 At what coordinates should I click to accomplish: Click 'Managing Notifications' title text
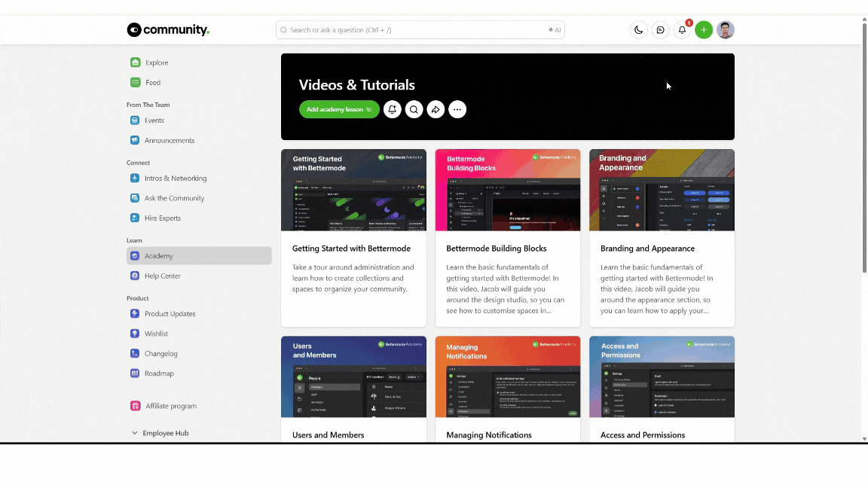(x=489, y=435)
